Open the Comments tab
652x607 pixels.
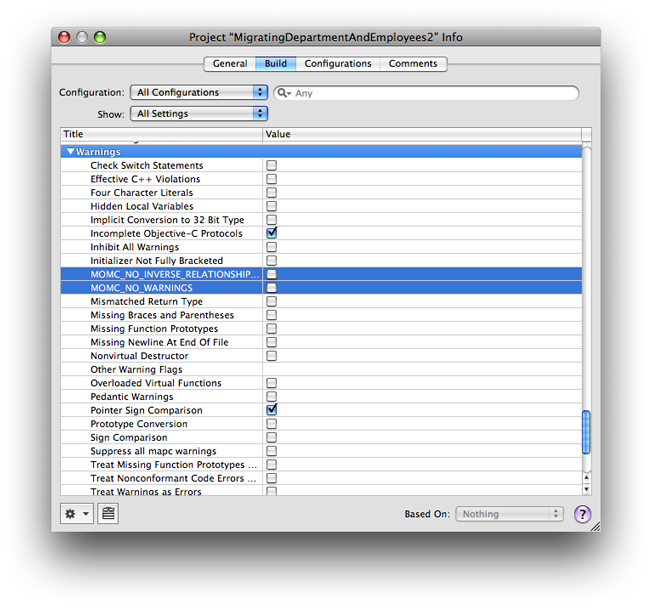(413, 64)
